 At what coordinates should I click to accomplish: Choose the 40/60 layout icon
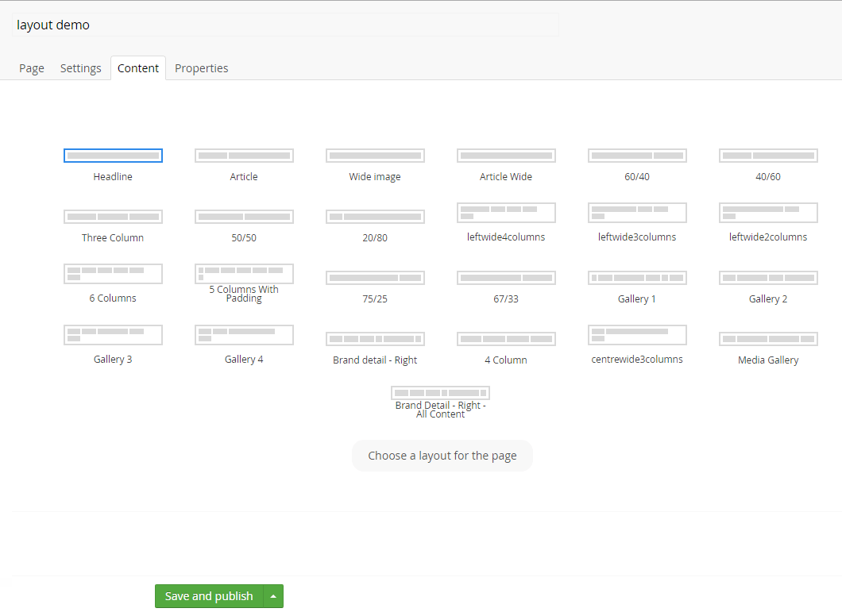768,156
